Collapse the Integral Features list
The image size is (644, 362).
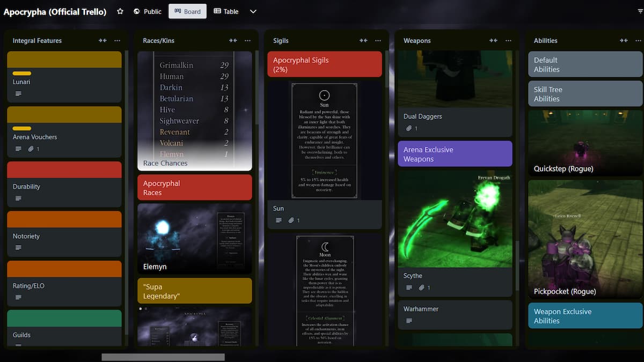[103, 41]
